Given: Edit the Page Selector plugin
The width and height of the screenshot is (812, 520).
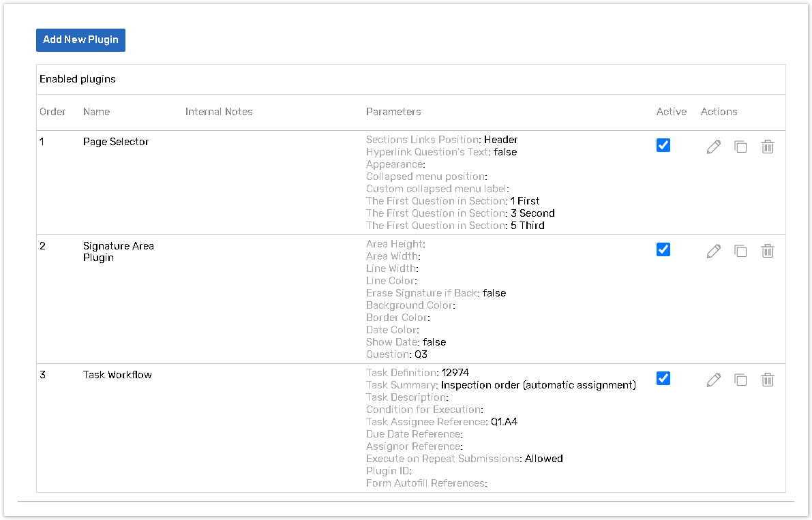Looking at the screenshot, I should click(x=713, y=147).
